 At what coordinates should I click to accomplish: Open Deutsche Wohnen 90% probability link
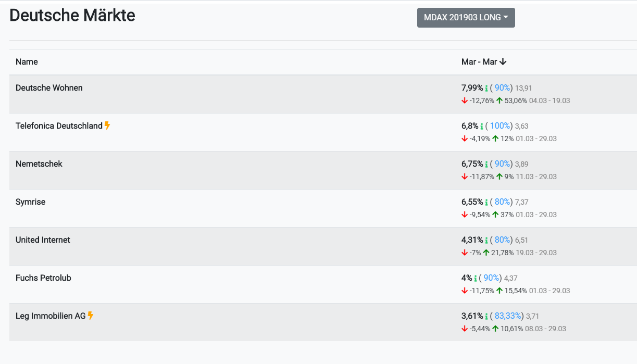coord(502,88)
